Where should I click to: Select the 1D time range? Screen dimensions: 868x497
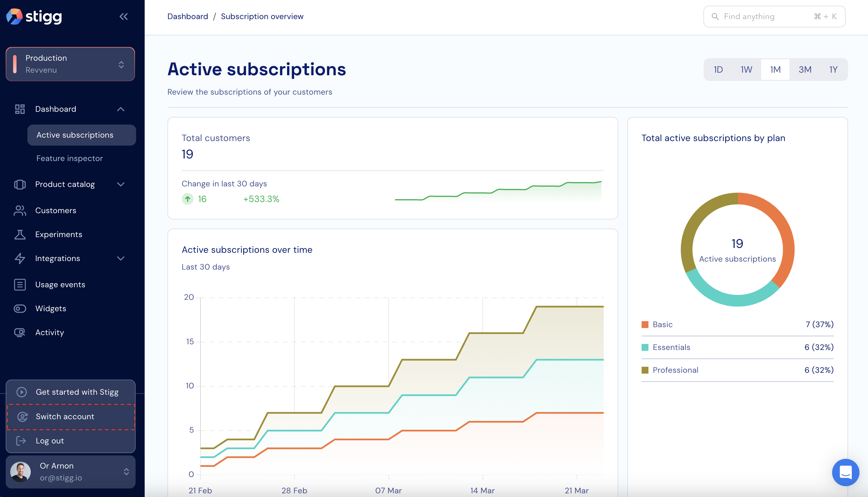pos(718,70)
